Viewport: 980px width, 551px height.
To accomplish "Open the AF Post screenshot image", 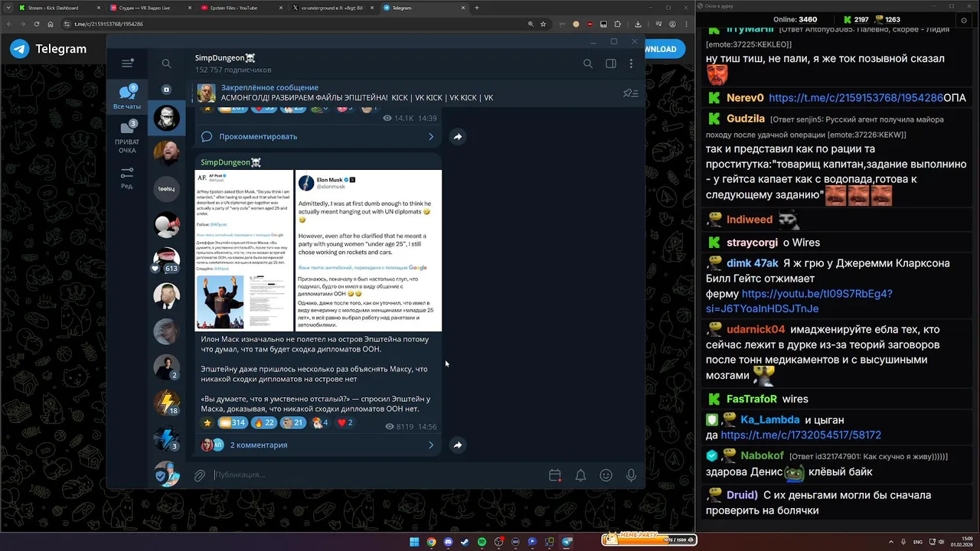I will 244,250.
